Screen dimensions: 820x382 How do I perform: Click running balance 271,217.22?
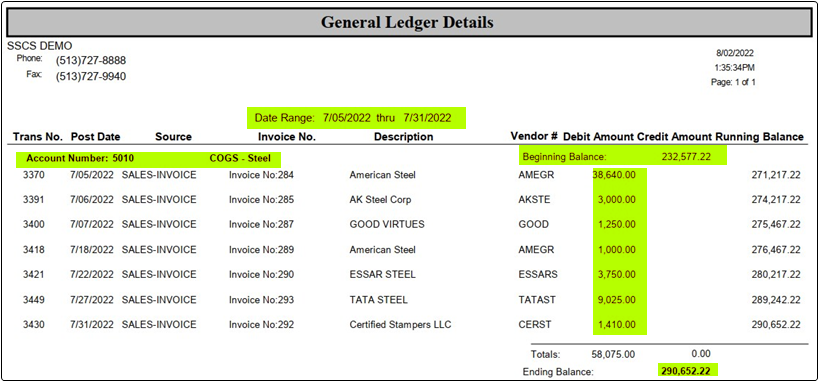click(x=776, y=175)
